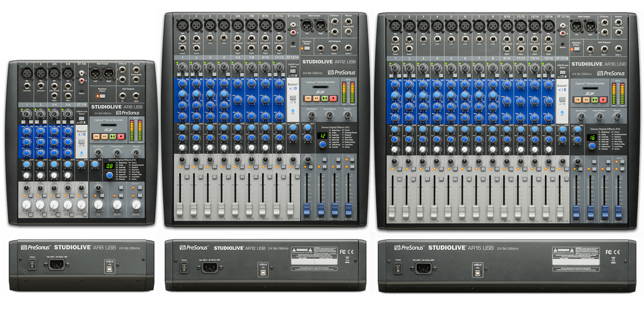
Task: Click Control Room knob on AR12 mixer
Action: coord(330,116)
